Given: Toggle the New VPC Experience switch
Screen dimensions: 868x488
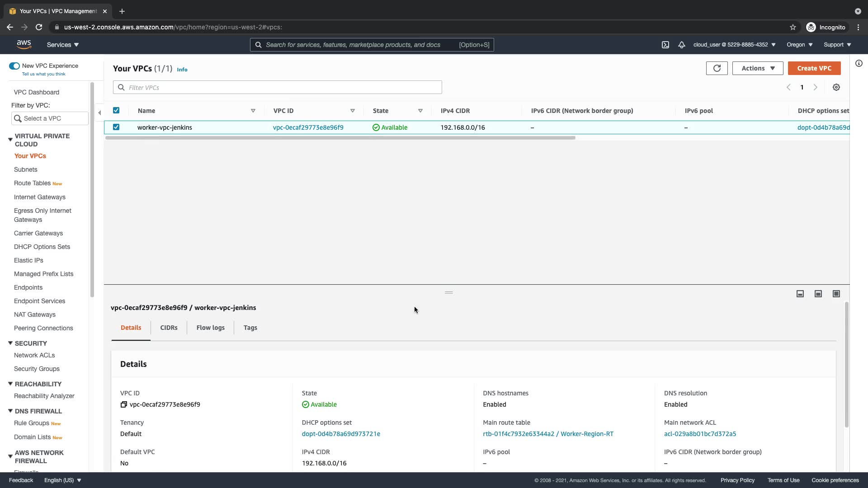Looking at the screenshot, I should (x=14, y=66).
